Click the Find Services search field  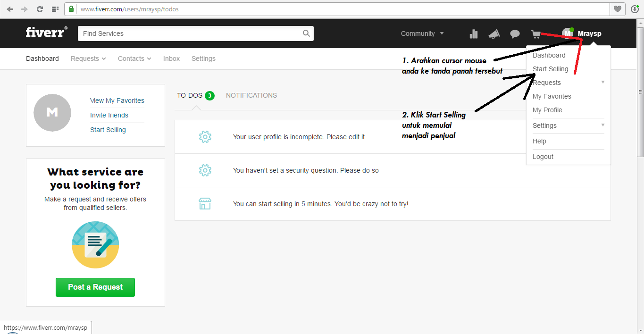195,33
